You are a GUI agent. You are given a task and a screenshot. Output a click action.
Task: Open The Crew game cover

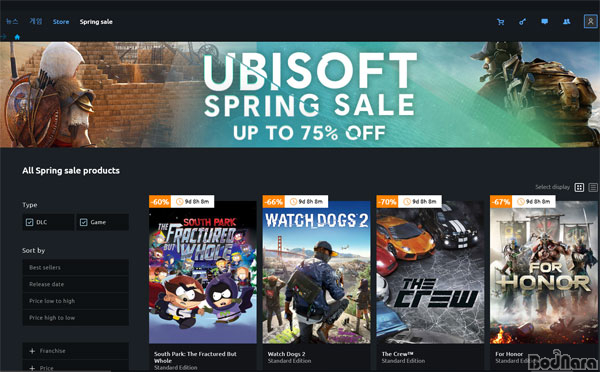[430, 272]
